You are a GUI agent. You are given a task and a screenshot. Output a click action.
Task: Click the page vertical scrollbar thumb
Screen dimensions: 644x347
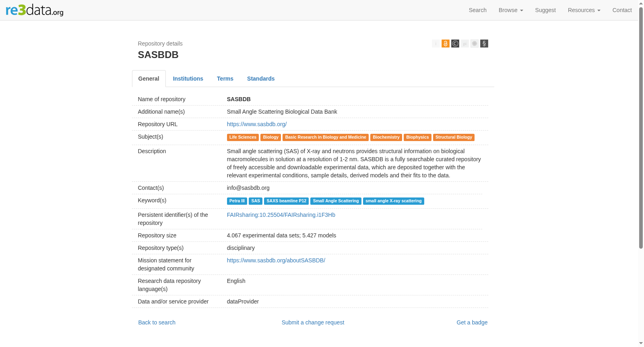pos(641,128)
